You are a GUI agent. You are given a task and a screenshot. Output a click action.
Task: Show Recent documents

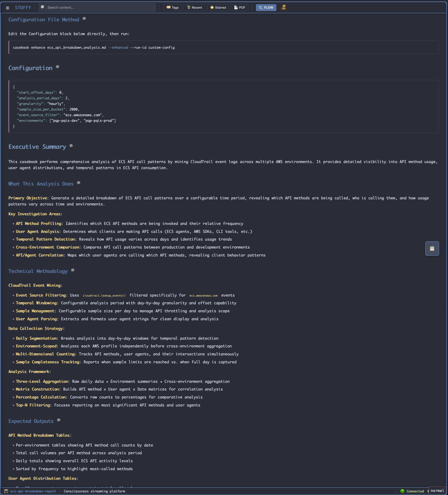pos(194,7)
